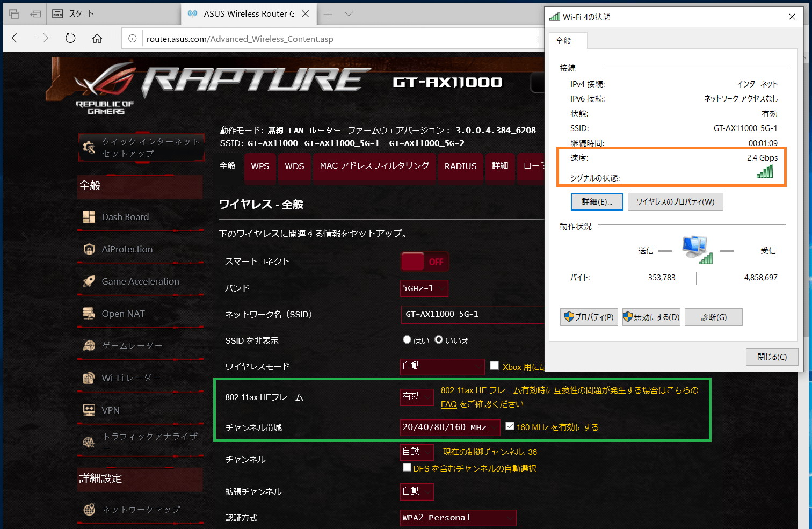Click ワイヤレスのプロパティ(W) button
The image size is (812, 529).
(x=676, y=202)
